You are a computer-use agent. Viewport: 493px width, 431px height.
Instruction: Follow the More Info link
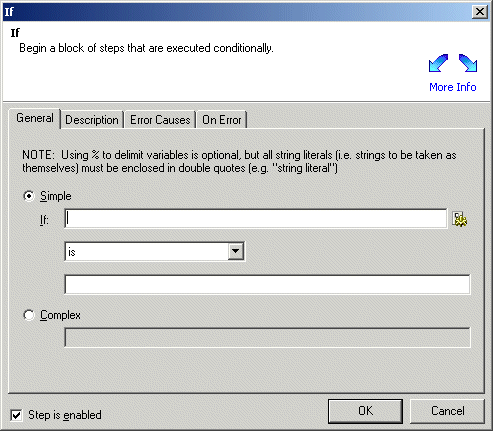point(453,87)
